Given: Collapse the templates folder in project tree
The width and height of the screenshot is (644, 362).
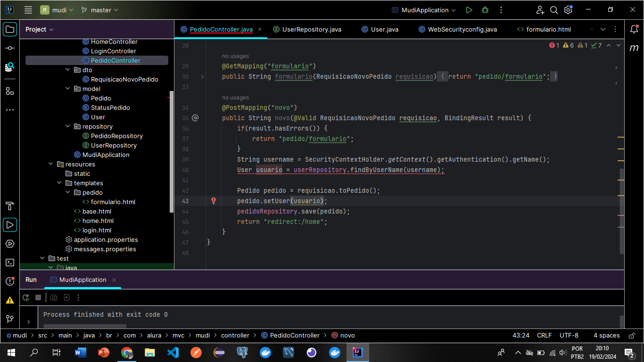Looking at the screenshot, I should 60,183.
